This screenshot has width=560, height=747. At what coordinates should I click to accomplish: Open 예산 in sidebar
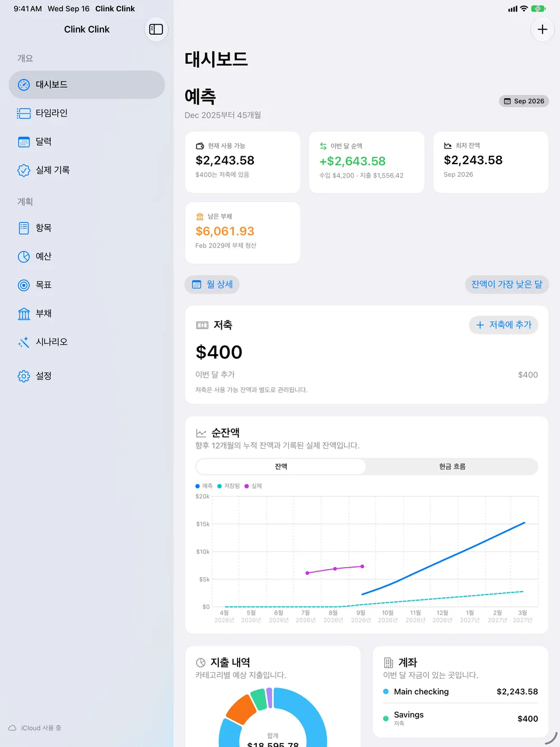coord(87,257)
